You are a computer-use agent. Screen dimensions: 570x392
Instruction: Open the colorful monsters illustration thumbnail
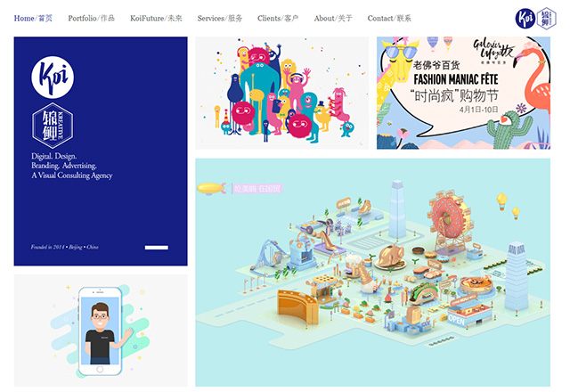pos(281,93)
